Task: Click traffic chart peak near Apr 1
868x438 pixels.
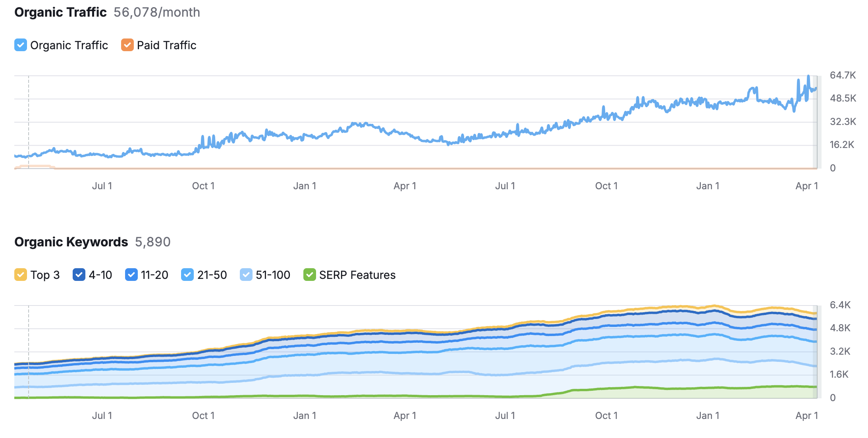Action: click(808, 77)
